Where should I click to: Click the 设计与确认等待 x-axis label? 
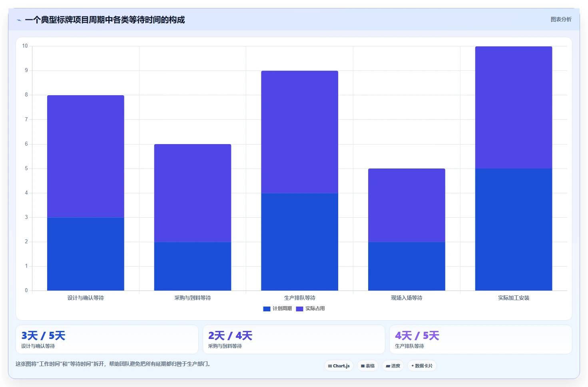click(86, 298)
